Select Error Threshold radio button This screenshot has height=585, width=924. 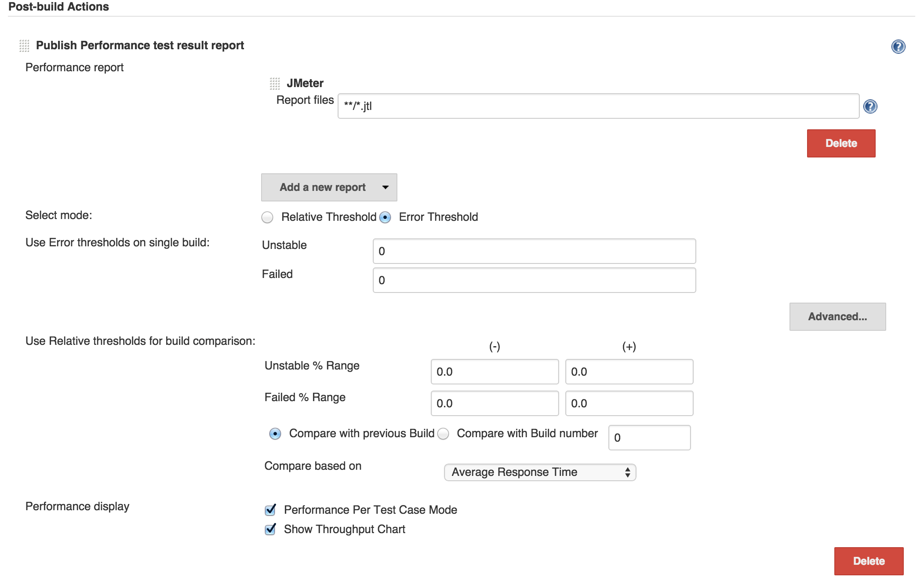[x=385, y=217]
